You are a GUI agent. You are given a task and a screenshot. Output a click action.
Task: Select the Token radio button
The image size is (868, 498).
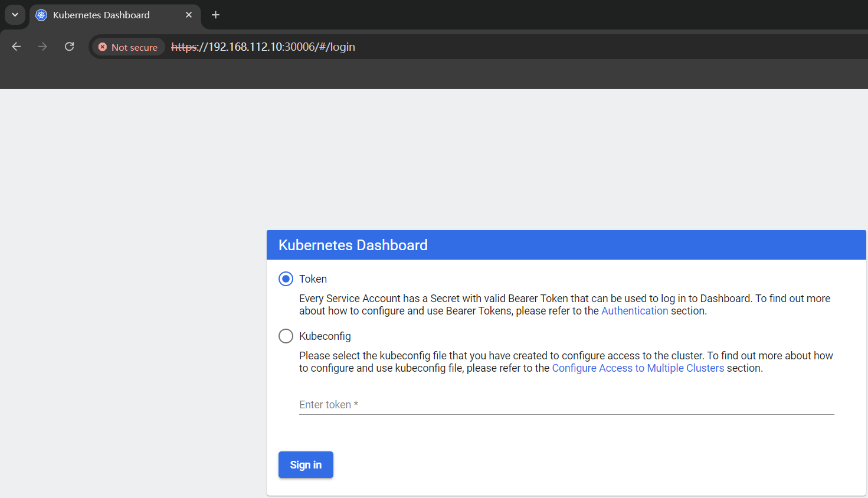(286, 279)
